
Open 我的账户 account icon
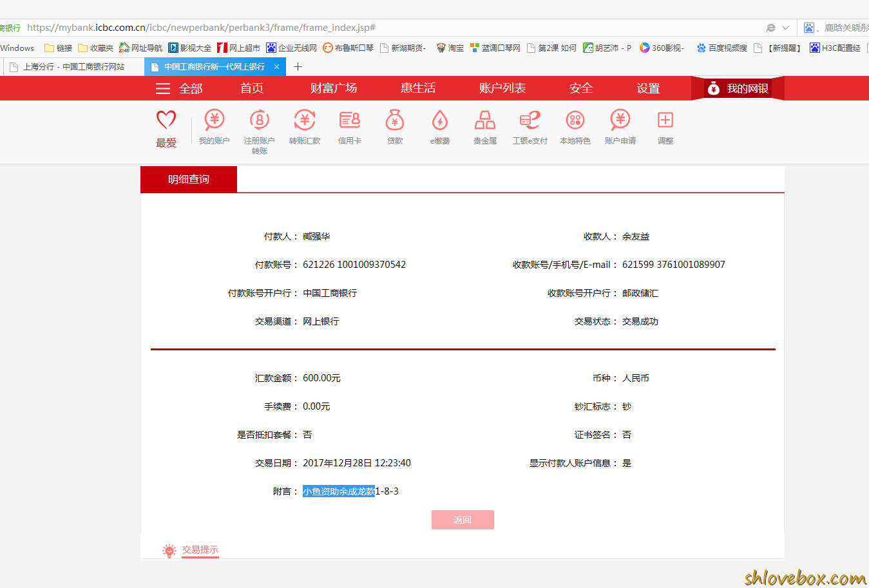tap(215, 120)
